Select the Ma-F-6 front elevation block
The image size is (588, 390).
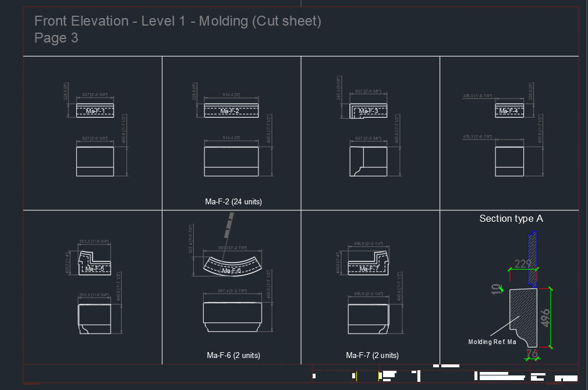coord(232,317)
